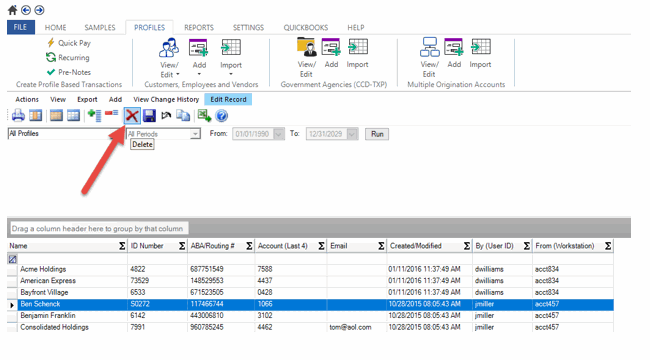Viewport: 650px width, 360px height.
Task: Switch to the SAMPLES tab
Action: click(100, 27)
